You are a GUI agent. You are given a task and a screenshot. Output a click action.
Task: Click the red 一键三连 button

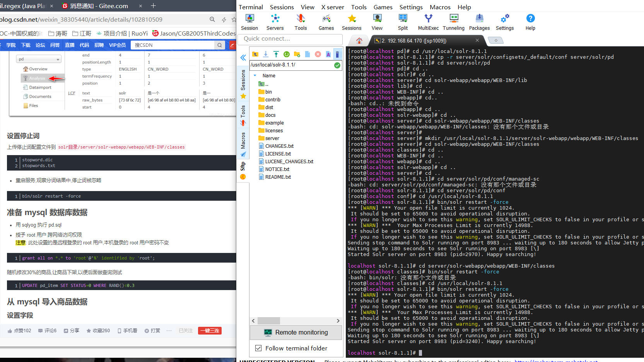coord(210,331)
